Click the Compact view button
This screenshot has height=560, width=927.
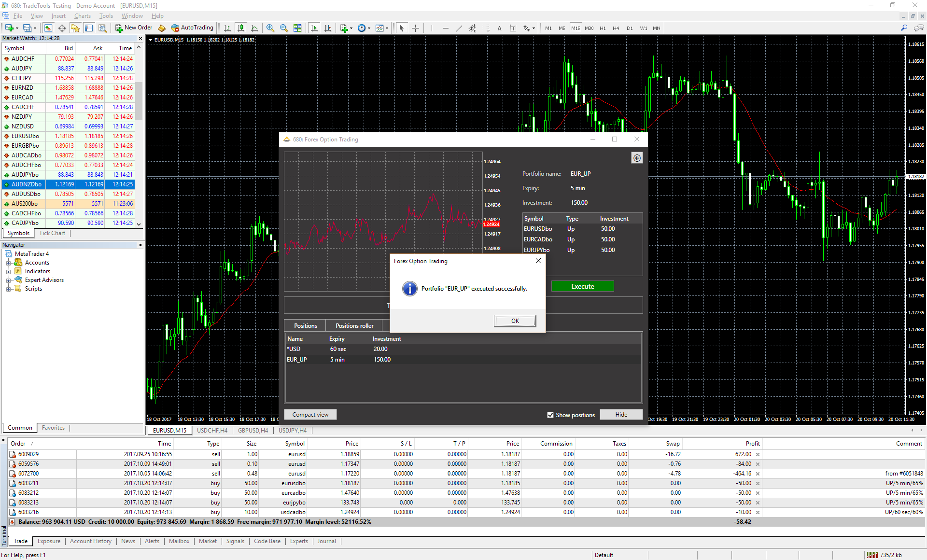[310, 415]
